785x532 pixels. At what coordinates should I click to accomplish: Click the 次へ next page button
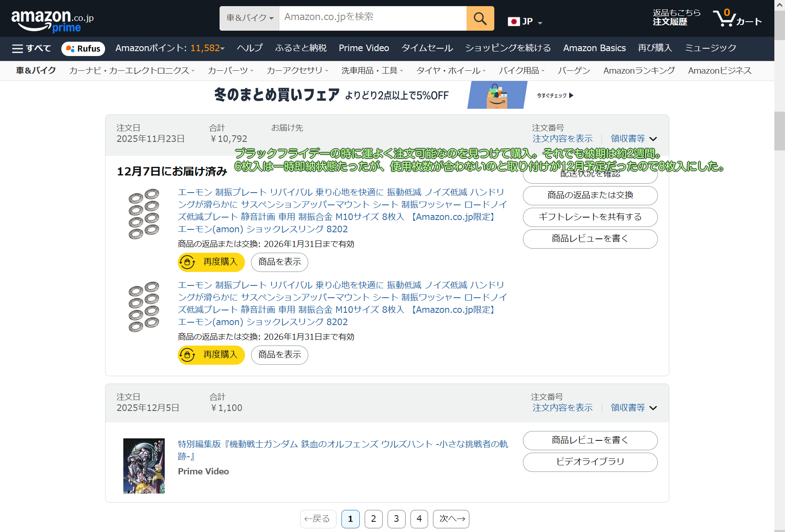[451, 519]
